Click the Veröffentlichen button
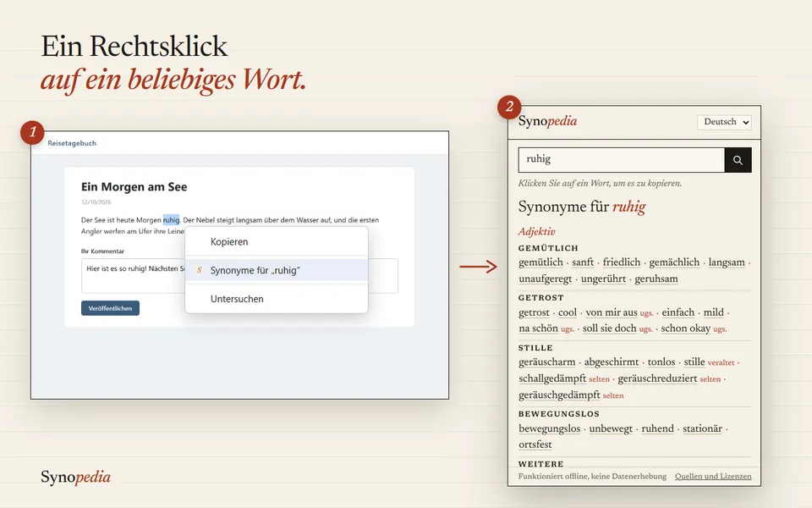Screen dimensions: 812x508 pos(110,308)
